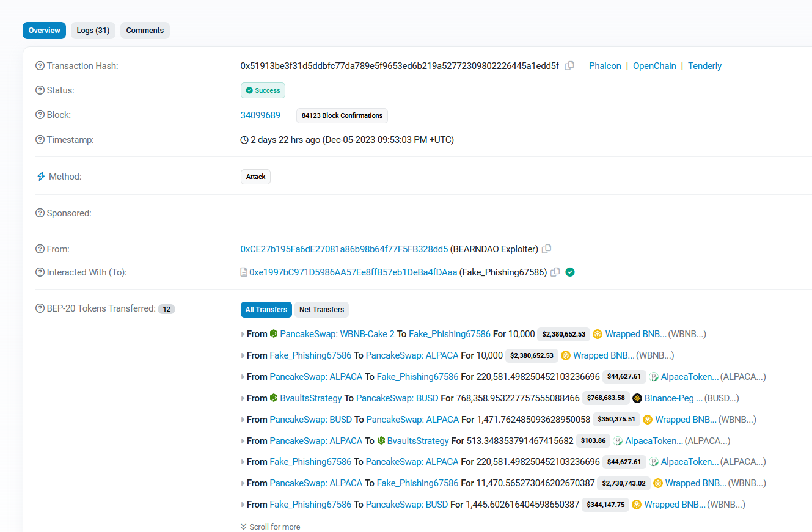Viewport: 812px width, 532px height.
Task: Click the help icon beside Sponsored
Action: pyautogui.click(x=40, y=213)
